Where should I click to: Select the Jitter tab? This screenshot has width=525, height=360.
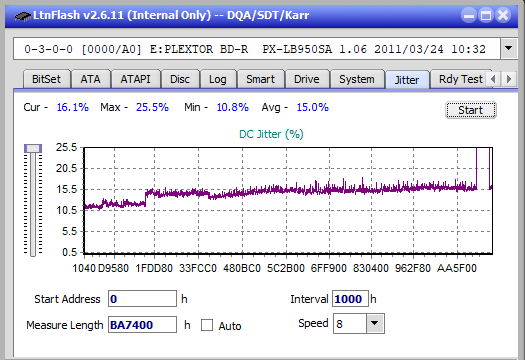click(407, 80)
